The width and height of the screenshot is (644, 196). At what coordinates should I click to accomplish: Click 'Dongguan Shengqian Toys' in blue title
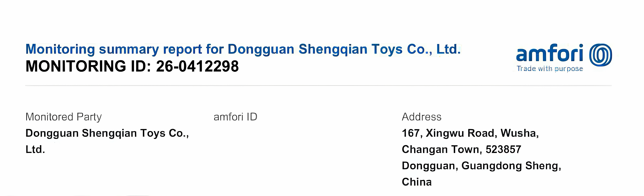pyautogui.click(x=315, y=49)
